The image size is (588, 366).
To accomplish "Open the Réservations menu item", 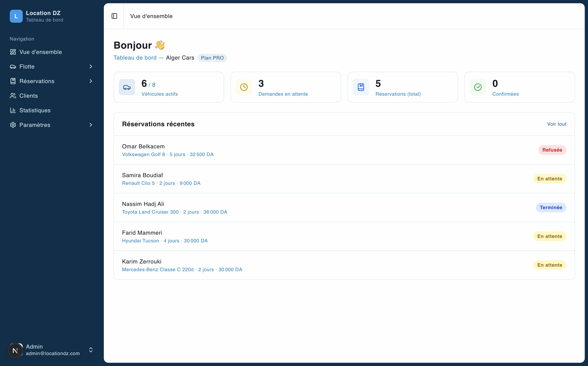I will coord(52,81).
